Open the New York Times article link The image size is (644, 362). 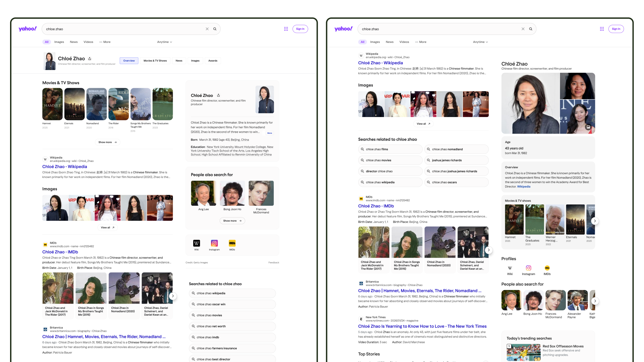click(x=422, y=326)
